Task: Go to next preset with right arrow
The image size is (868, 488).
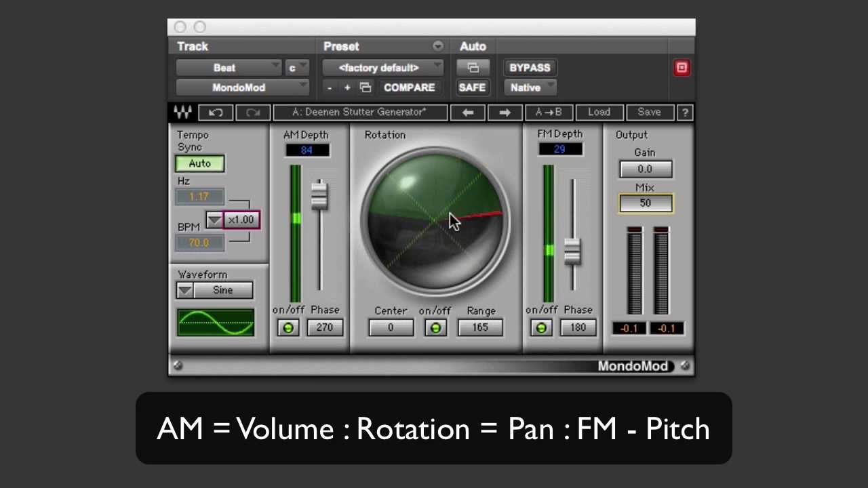Action: click(505, 113)
